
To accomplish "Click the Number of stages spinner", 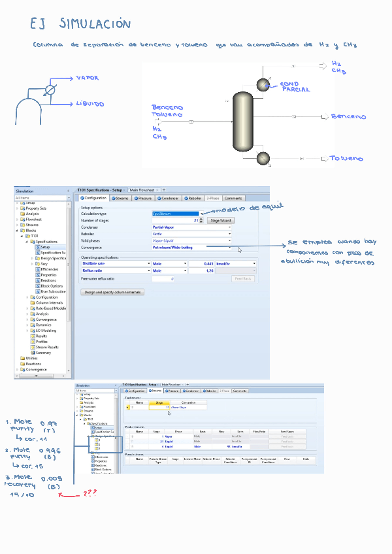I will (201, 221).
